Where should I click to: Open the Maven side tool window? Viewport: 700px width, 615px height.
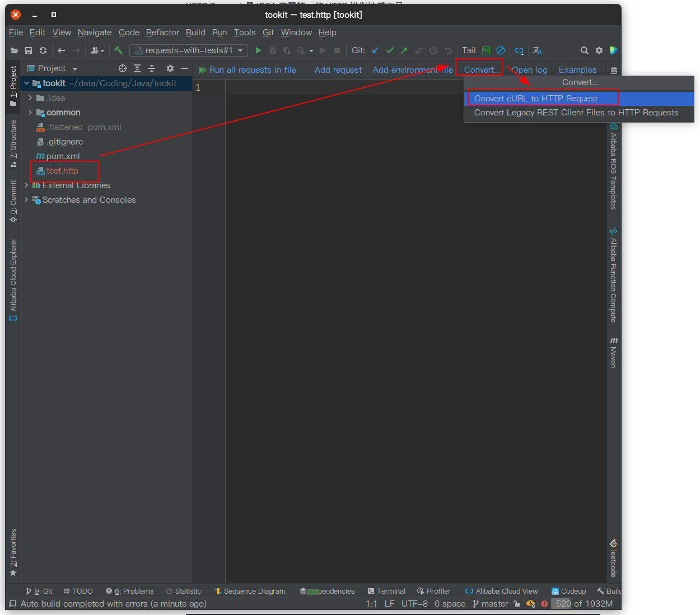tap(614, 352)
